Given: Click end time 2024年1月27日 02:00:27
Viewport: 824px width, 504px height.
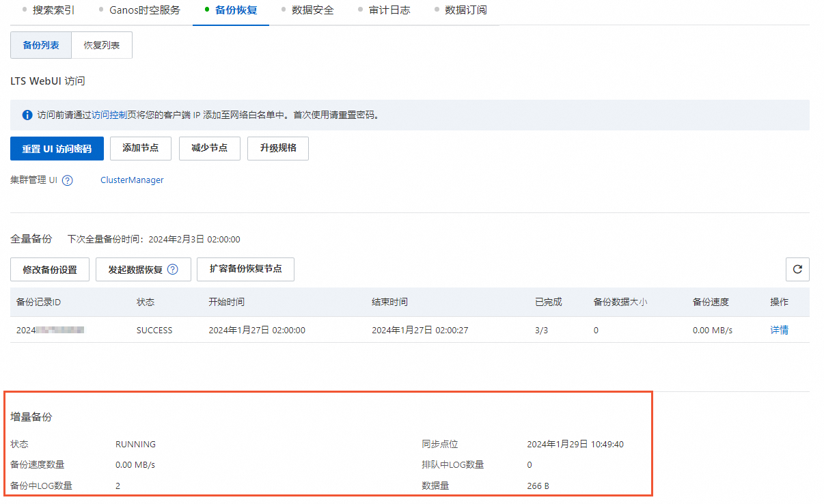Looking at the screenshot, I should [420, 330].
